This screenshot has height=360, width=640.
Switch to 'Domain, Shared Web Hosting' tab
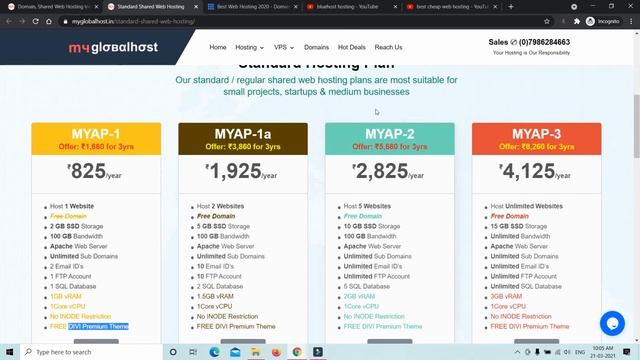[52, 7]
